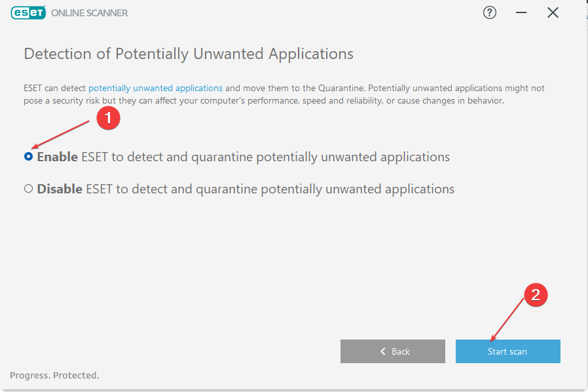Viewport: 588px width, 392px height.
Task: Minimize the ESET Online Scanner window
Action: 521,12
